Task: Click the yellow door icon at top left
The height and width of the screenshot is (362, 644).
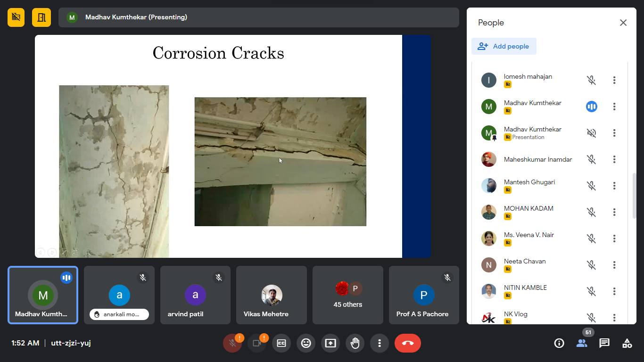Action: point(41,17)
